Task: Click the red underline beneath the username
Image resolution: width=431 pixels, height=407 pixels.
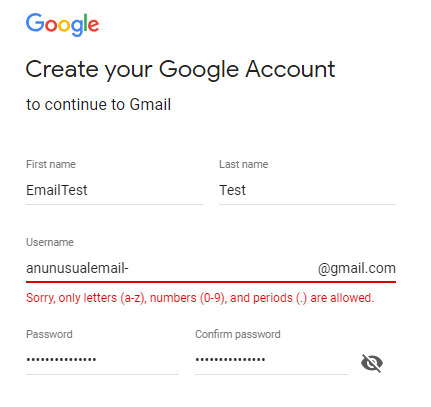Action: [211, 282]
